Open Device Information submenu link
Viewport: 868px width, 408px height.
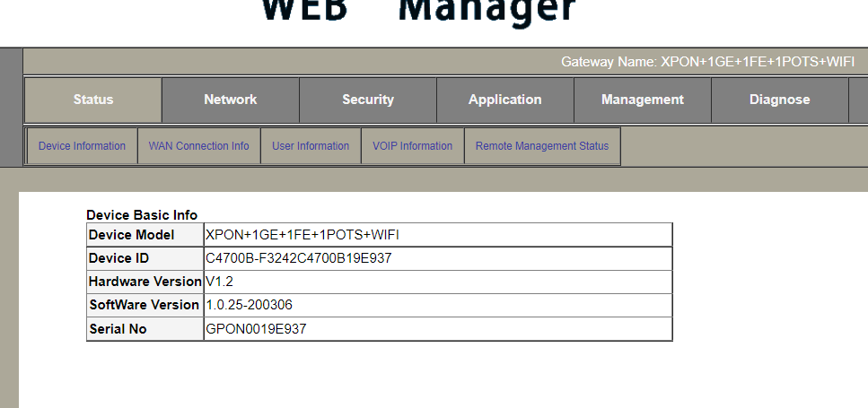82,146
